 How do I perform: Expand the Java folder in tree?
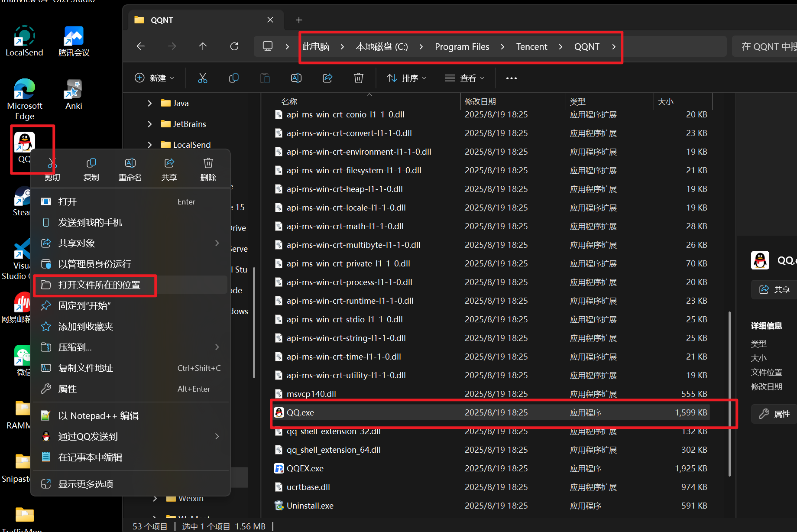[150, 103]
